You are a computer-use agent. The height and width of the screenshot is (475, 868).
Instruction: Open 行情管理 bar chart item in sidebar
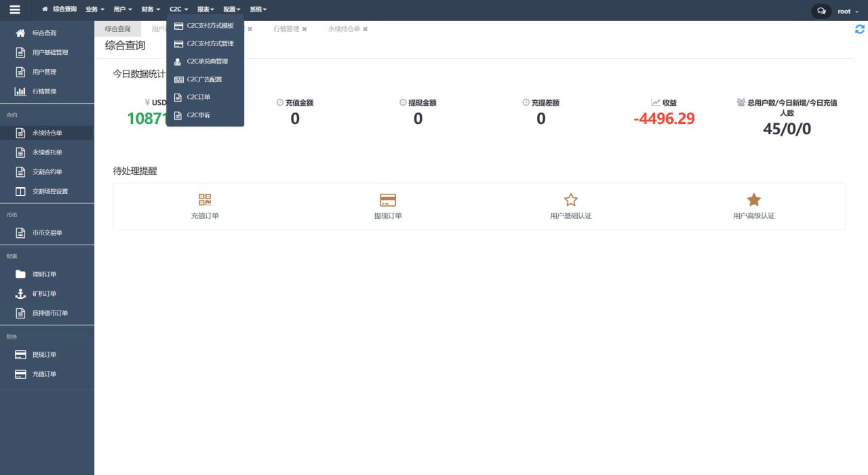(44, 91)
